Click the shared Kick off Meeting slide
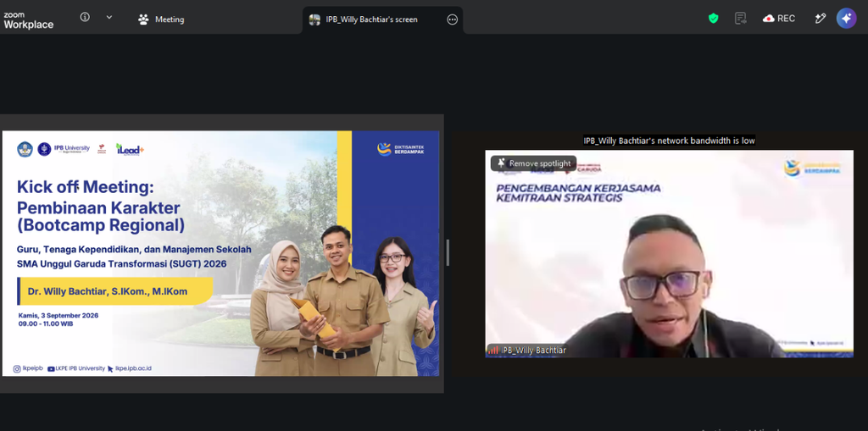 [221, 253]
